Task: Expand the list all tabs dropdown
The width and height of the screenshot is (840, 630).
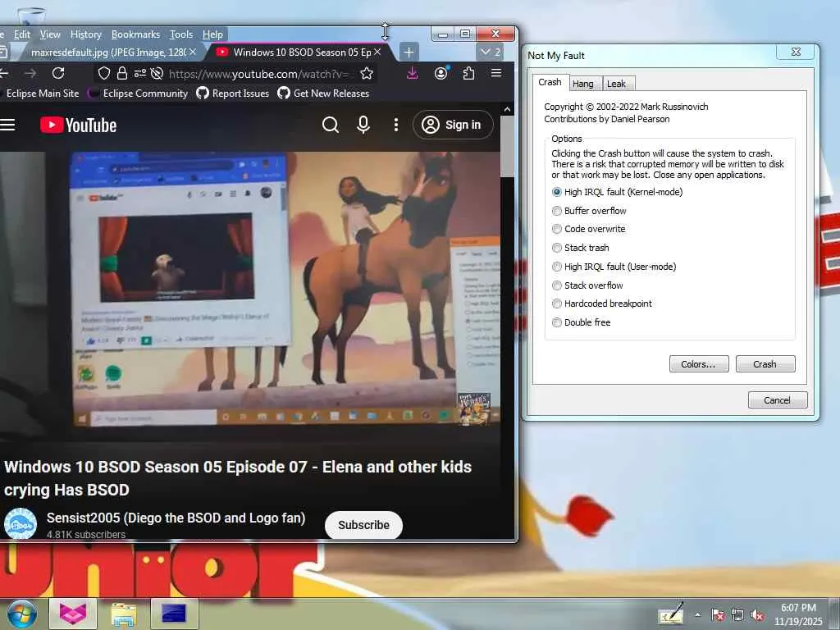Action: pos(491,52)
